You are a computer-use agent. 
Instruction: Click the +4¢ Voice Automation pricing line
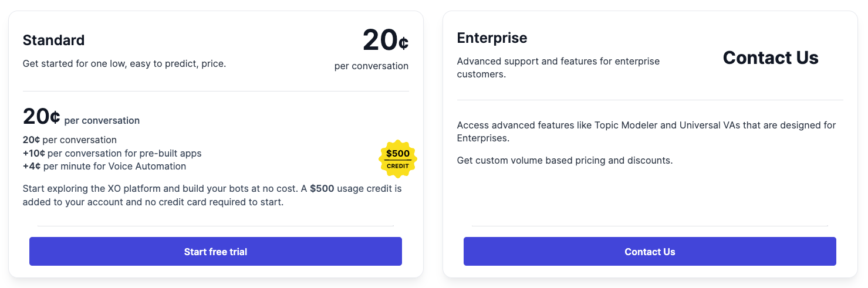(x=104, y=166)
